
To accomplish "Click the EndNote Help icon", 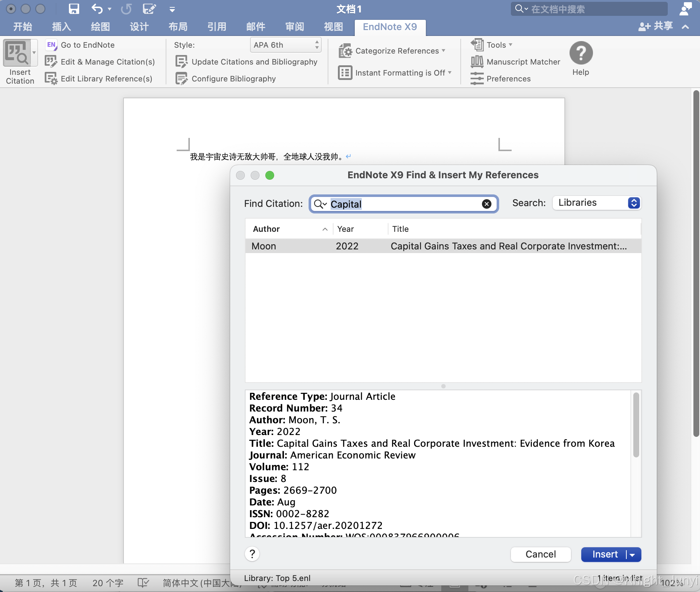I will pyautogui.click(x=581, y=53).
